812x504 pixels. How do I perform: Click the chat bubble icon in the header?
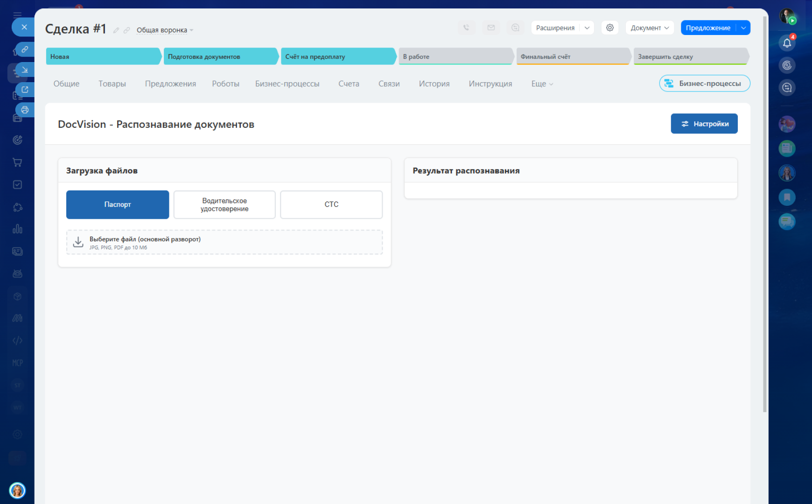click(515, 28)
